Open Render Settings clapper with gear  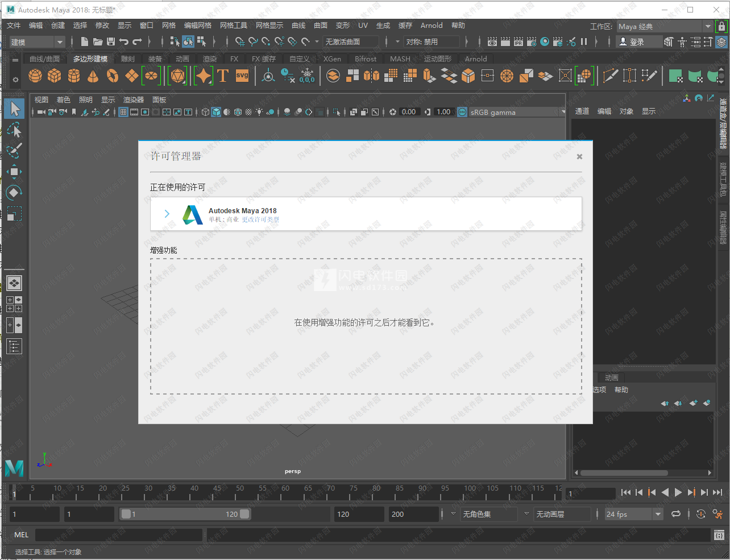(x=532, y=42)
